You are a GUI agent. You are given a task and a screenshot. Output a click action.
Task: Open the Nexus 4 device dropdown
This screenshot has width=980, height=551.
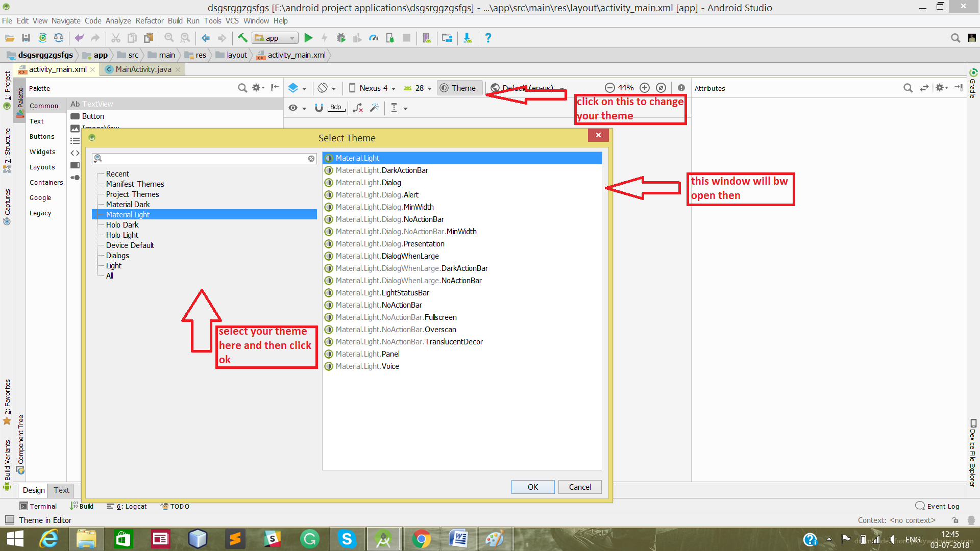[x=372, y=88]
